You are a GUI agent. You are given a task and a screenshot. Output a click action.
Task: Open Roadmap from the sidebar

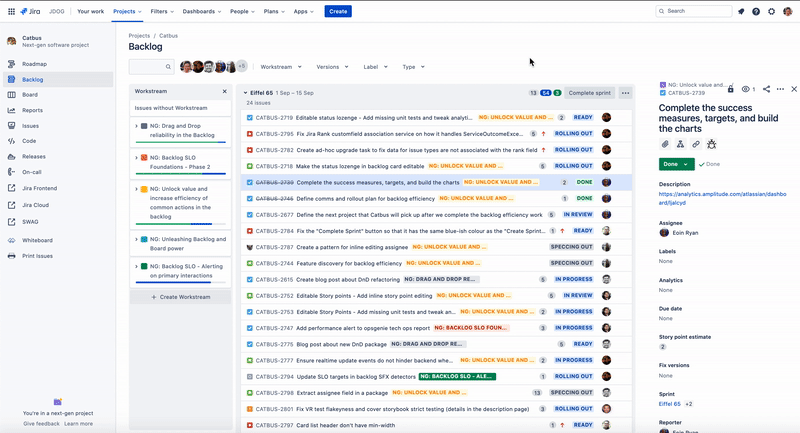point(34,64)
